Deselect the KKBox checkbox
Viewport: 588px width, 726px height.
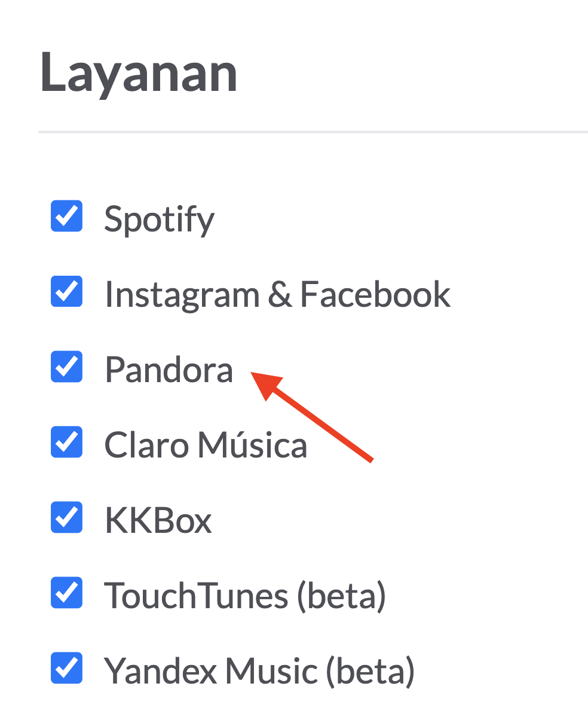click(x=66, y=517)
